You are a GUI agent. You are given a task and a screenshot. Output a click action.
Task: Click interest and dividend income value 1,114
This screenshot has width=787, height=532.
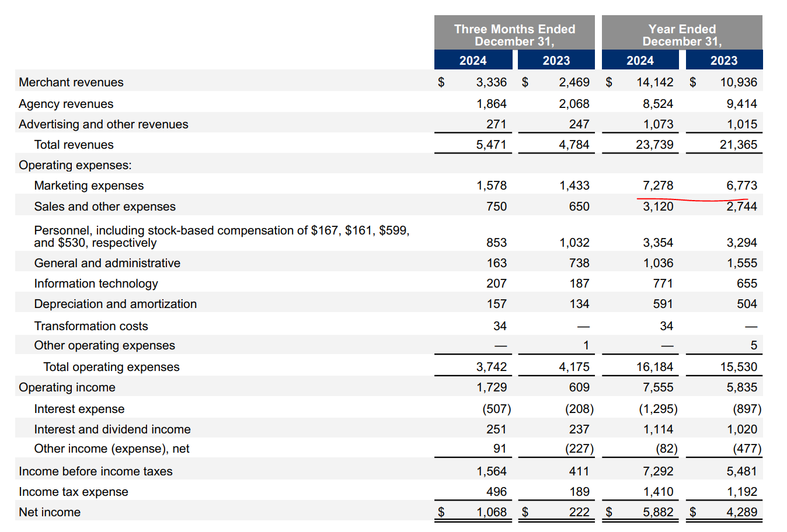pos(658,429)
